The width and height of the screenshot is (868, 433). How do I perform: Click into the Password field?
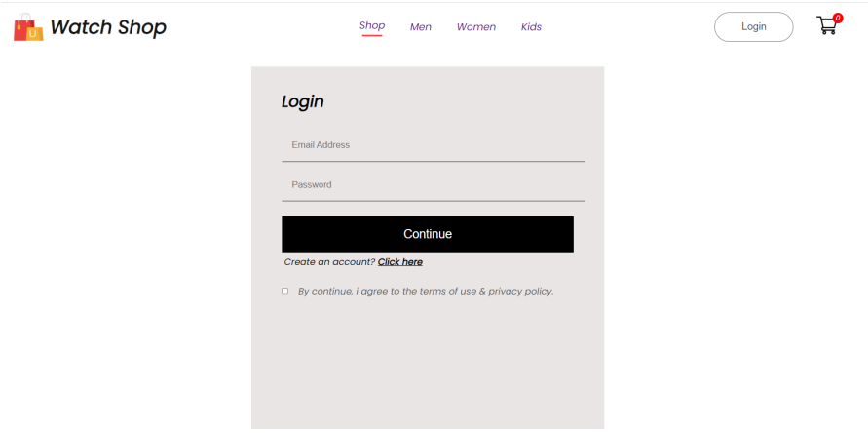(x=433, y=185)
